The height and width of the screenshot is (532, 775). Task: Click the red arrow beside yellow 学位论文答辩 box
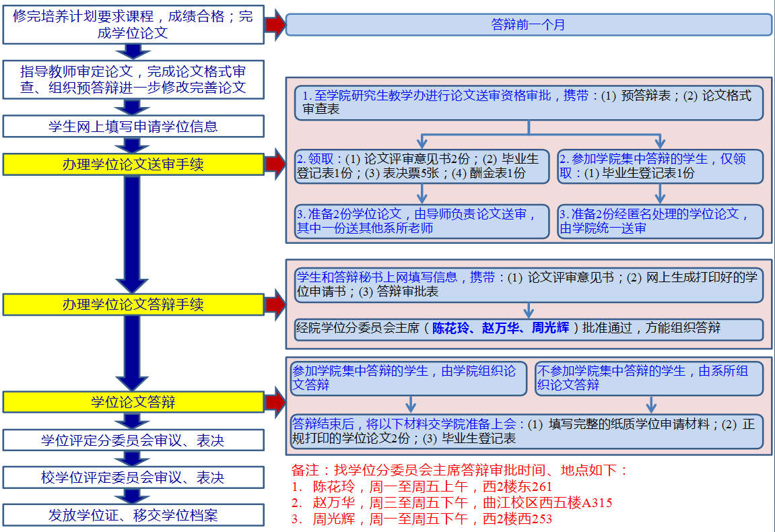(275, 402)
